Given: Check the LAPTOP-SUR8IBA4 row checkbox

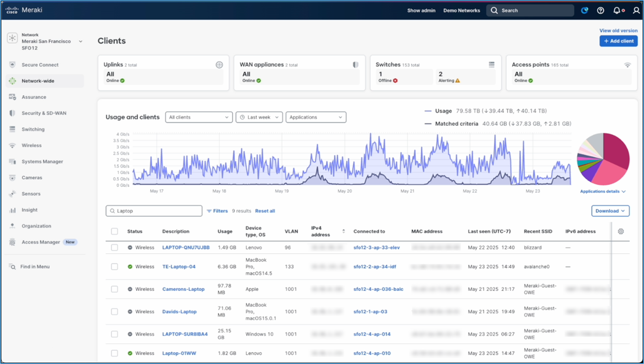Looking at the screenshot, I should (x=114, y=334).
